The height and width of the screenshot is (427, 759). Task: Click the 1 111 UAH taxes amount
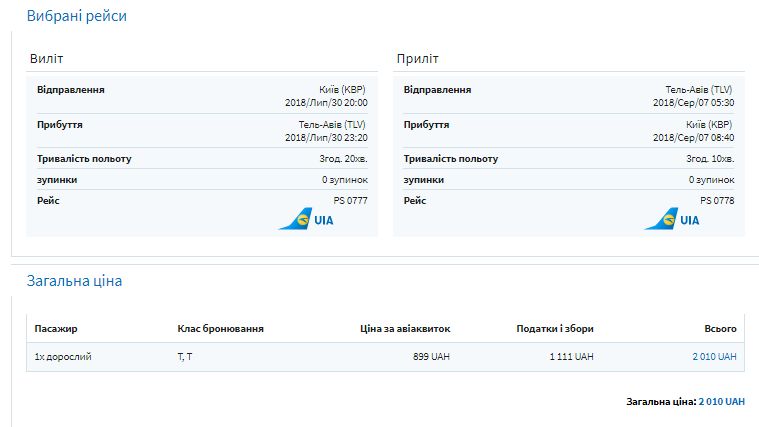pyautogui.click(x=571, y=357)
